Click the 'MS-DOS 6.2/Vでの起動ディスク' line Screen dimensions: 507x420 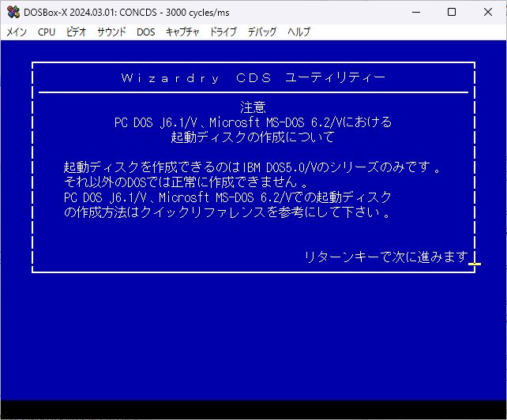pyautogui.click(x=227, y=197)
